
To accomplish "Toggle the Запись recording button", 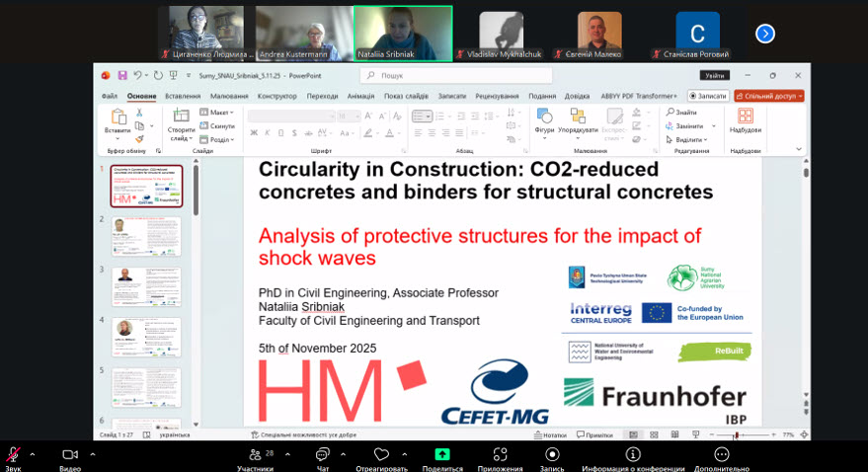I will click(552, 454).
